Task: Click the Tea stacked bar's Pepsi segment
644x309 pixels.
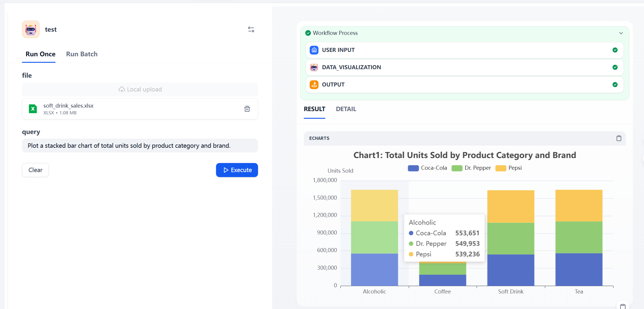Action: point(579,206)
